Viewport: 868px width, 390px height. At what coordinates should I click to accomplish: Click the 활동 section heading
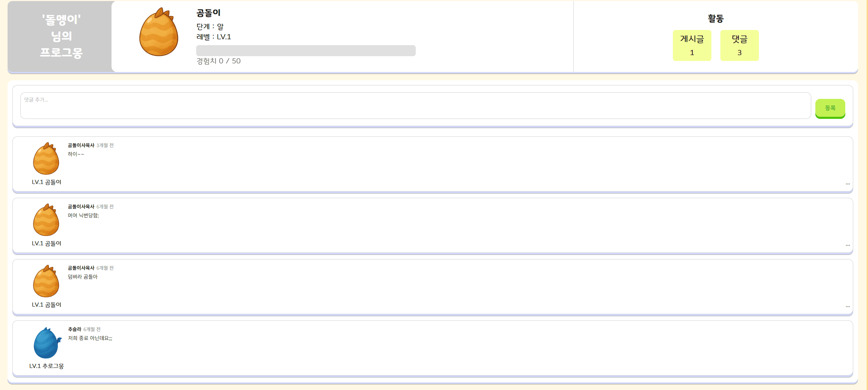[716, 18]
